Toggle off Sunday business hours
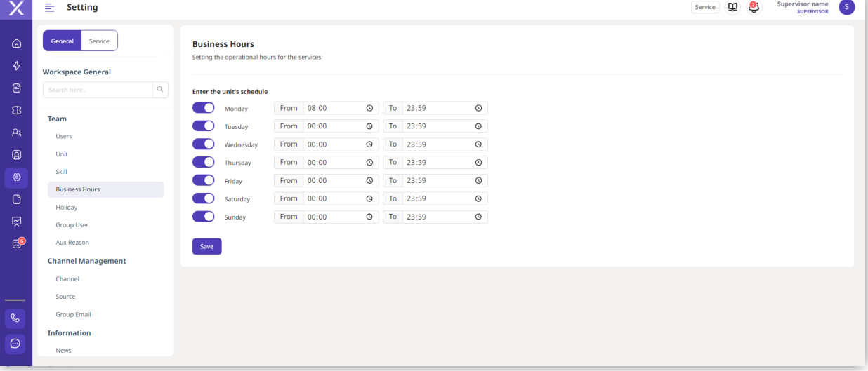868x371 pixels. tap(203, 217)
